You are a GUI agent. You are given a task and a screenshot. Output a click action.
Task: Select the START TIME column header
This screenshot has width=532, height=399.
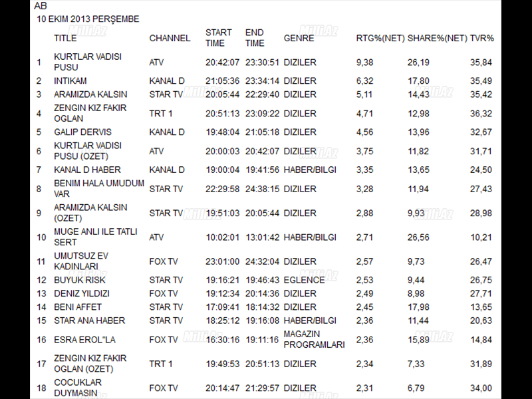click(219, 38)
